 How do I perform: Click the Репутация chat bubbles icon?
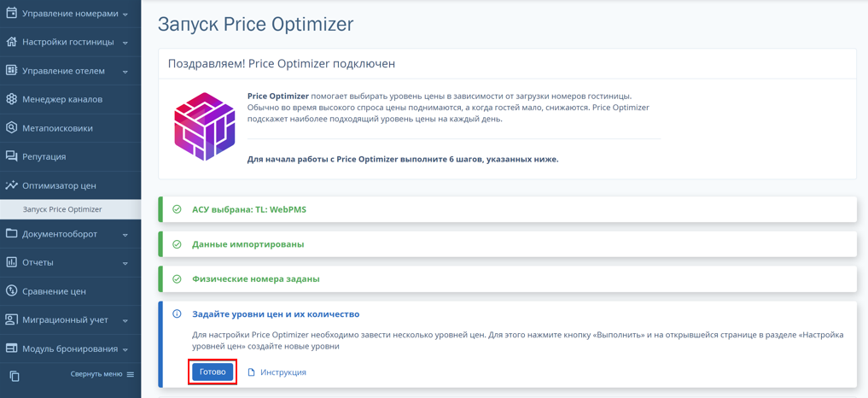(11, 156)
